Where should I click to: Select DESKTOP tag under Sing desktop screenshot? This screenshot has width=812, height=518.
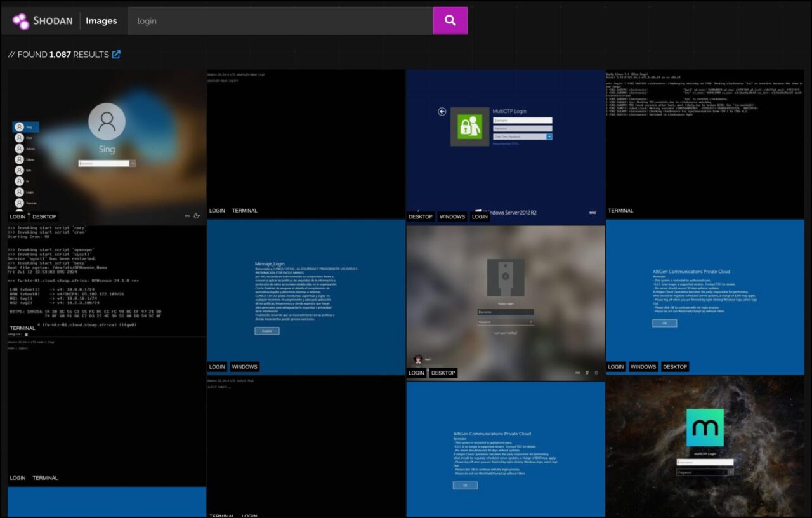44,216
